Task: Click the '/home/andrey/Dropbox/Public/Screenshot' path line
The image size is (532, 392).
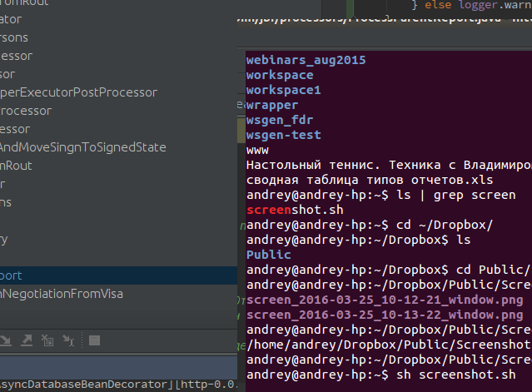Action: (389, 345)
